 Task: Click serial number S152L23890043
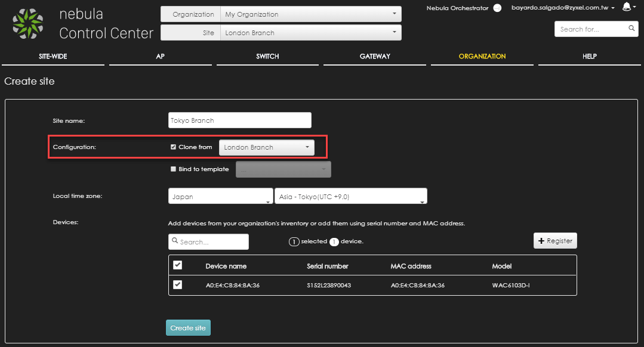pos(329,286)
